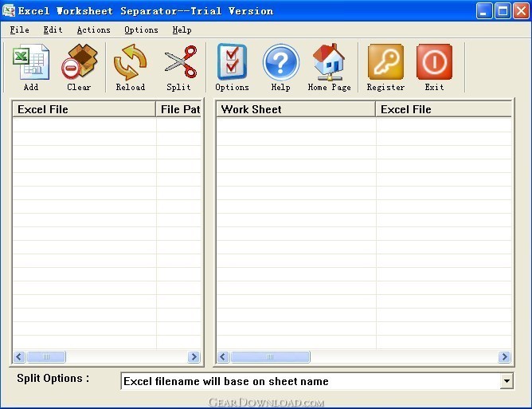This screenshot has height=409, width=532.
Task: Open the File menu
Action: pos(19,29)
